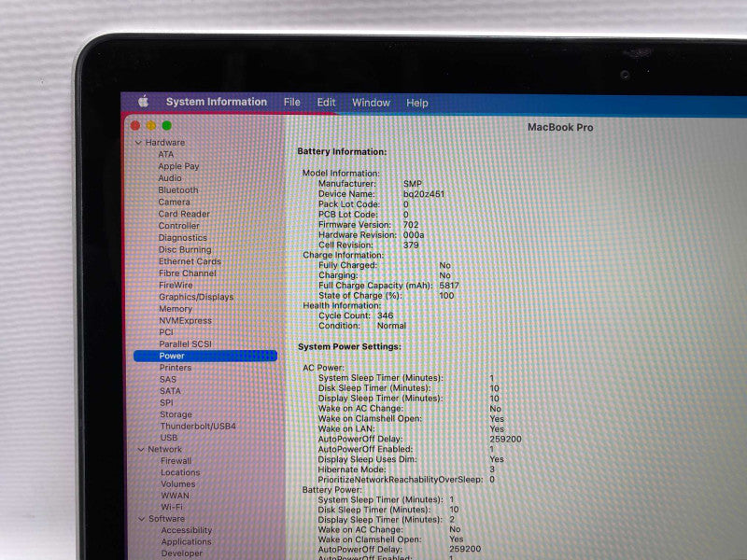The width and height of the screenshot is (747, 560).
Task: Click the PrioritizeNetworkReachabilityOverSleep row
Action: tap(406, 479)
